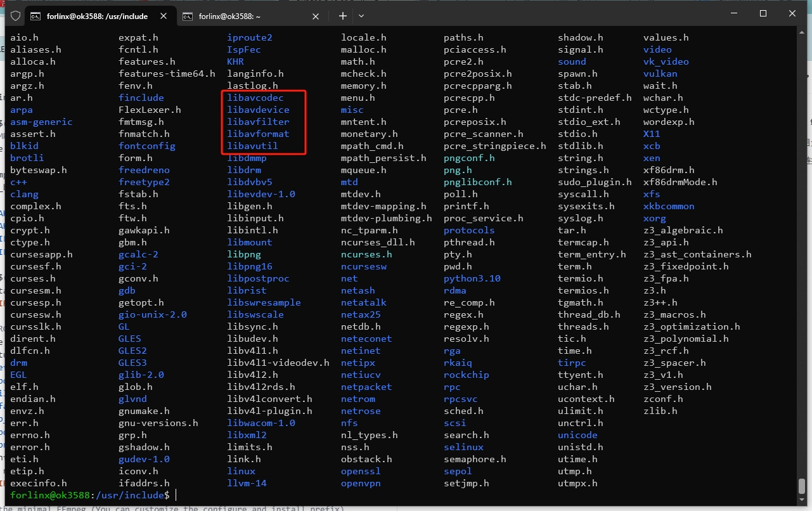Click the vk_video directory entry

(x=666, y=61)
